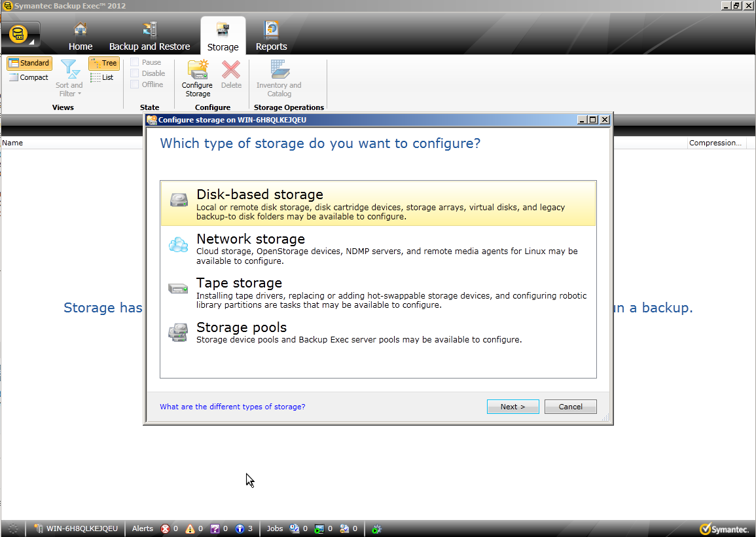Click the Next button in wizard
The width and height of the screenshot is (756, 537).
click(x=513, y=407)
